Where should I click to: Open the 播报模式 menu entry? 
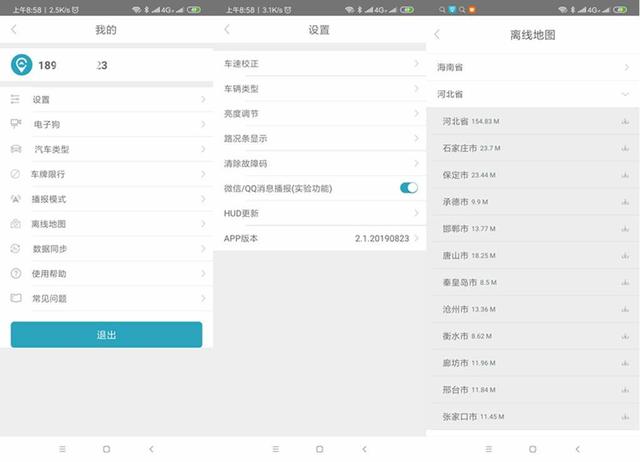pyautogui.click(x=107, y=199)
